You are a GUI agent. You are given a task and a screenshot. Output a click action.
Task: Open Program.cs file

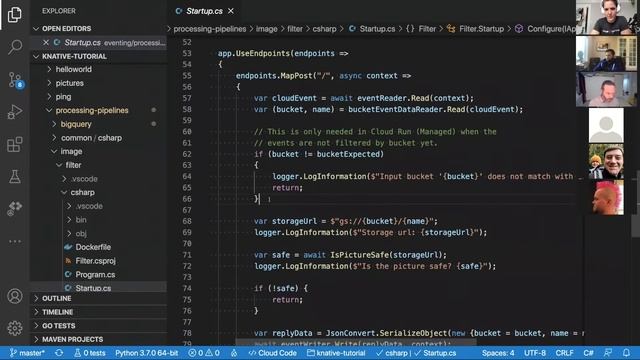[x=99, y=274]
